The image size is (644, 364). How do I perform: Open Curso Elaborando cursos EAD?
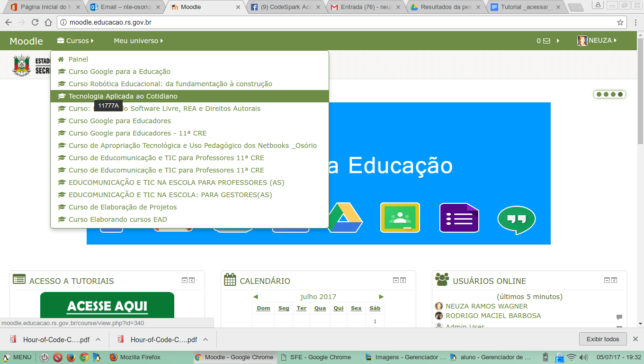(189, 219)
